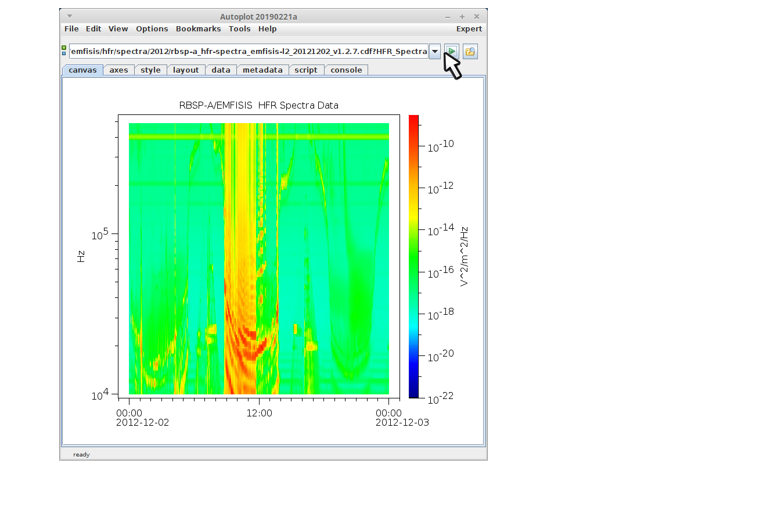Viewport: 781px width, 532px height.
Task: Switch to the axes tab
Action: click(118, 70)
